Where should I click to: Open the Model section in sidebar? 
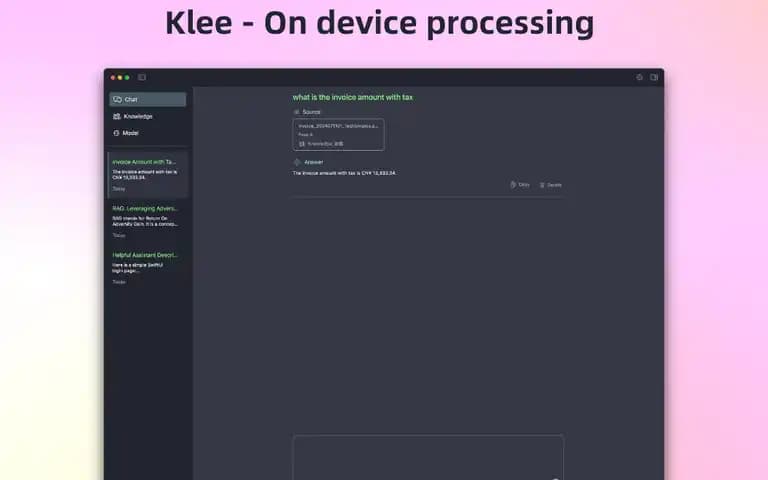(148, 133)
